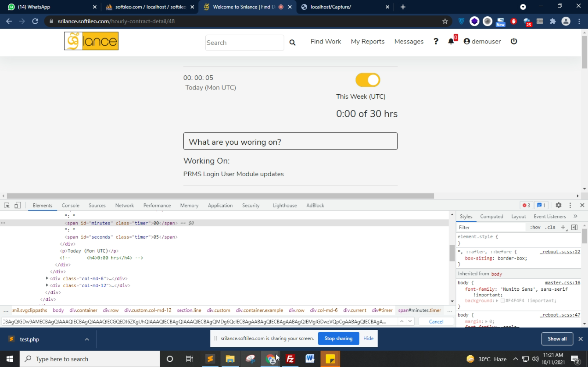Open DevTools settings gear

pyautogui.click(x=558, y=205)
